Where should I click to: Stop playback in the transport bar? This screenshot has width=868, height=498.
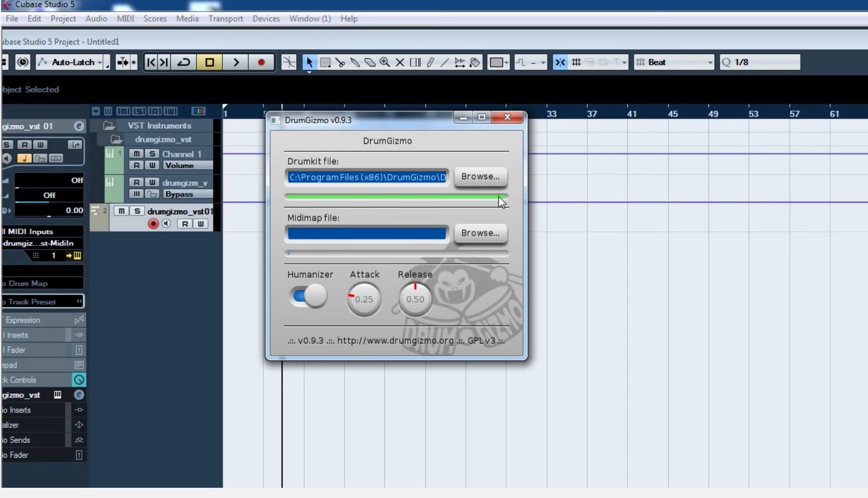point(210,62)
